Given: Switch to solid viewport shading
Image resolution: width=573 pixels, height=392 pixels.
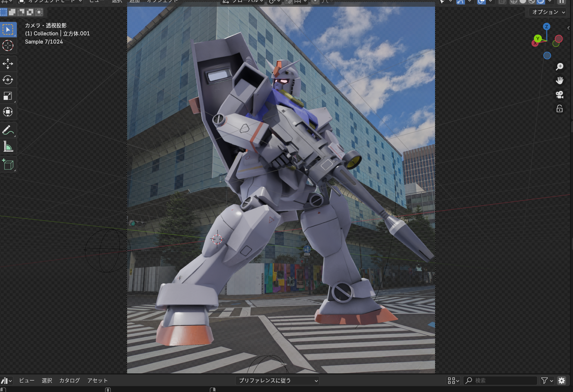Looking at the screenshot, I should click(523, 1).
